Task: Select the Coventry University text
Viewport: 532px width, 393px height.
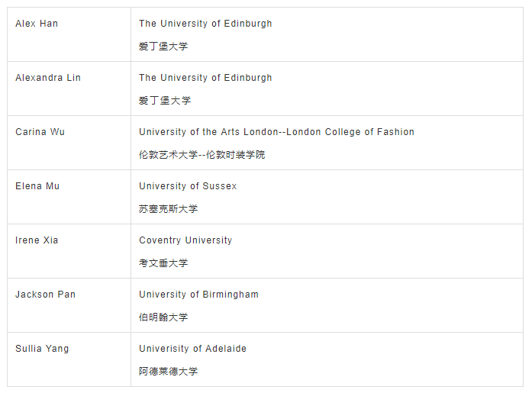Action: (x=185, y=240)
